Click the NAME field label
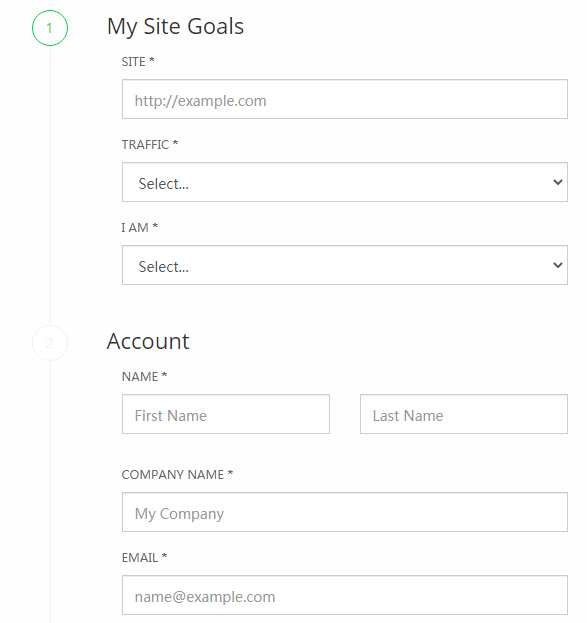This screenshot has width=587, height=623. [x=144, y=376]
